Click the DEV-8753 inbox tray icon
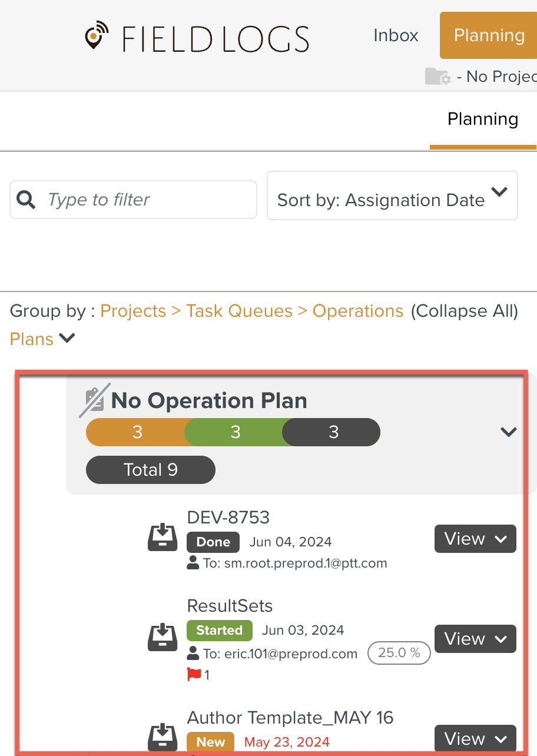The height and width of the screenshot is (756, 537). pos(162,538)
